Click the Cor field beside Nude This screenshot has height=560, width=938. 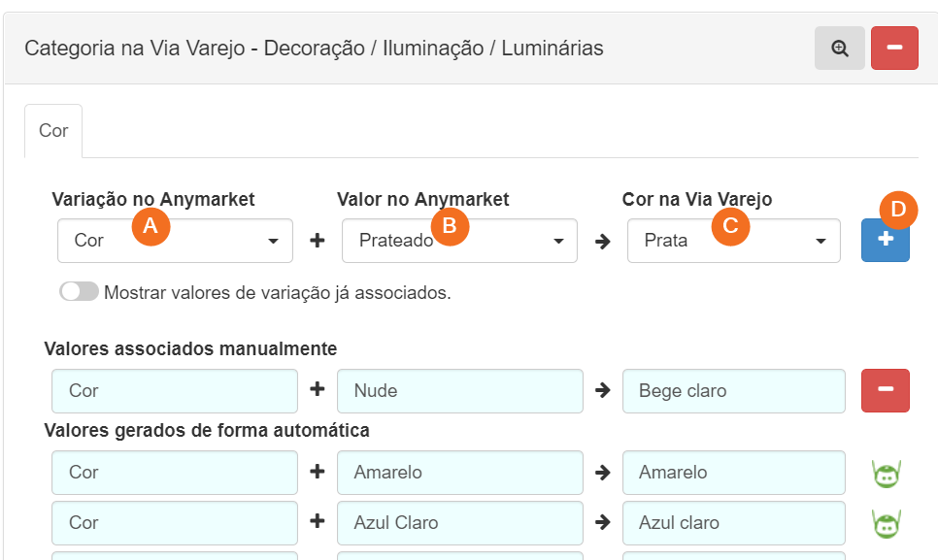click(x=175, y=391)
